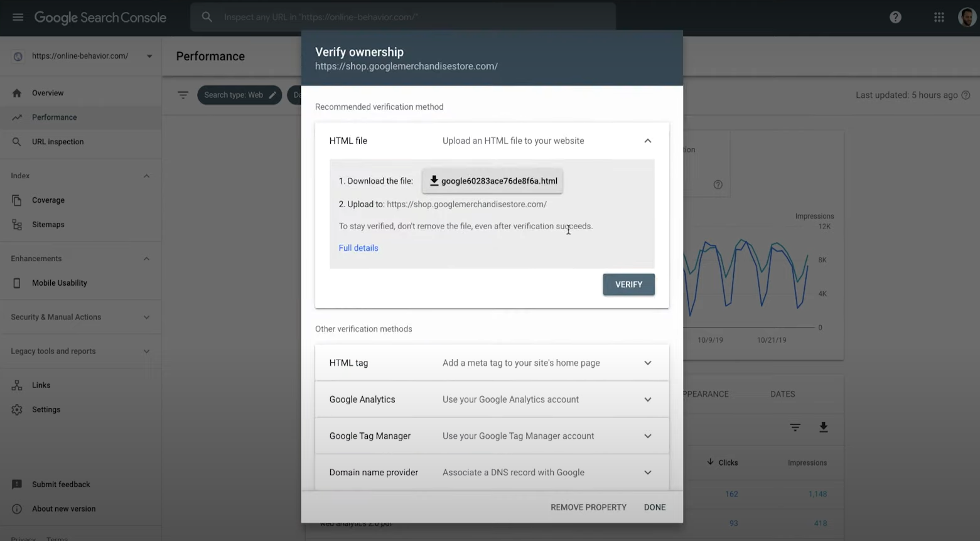Screen dimensions: 980x541
Task: Click the Submit feedback icon
Action: click(17, 485)
